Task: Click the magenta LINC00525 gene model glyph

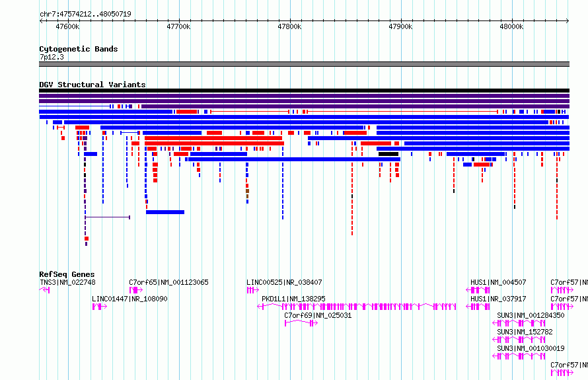Action: coord(253,290)
